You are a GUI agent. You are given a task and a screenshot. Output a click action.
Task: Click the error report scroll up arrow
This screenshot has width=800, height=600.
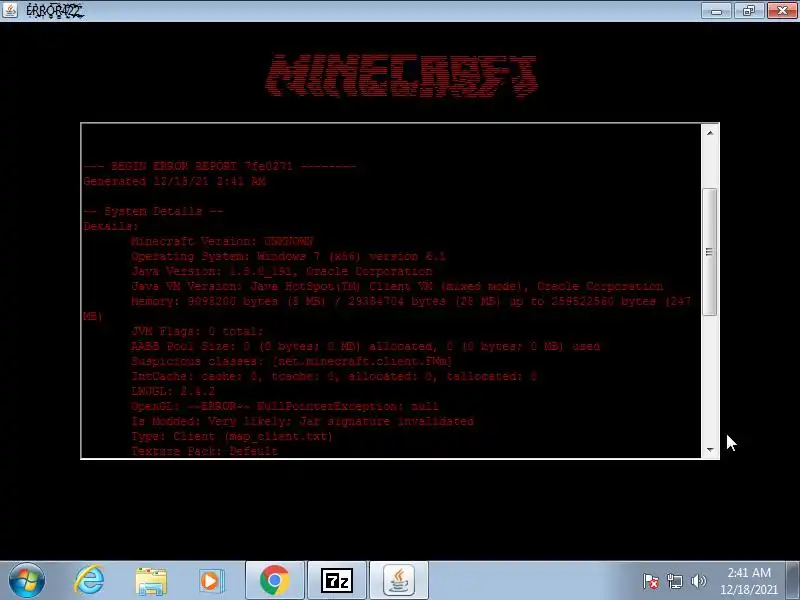[x=710, y=133]
